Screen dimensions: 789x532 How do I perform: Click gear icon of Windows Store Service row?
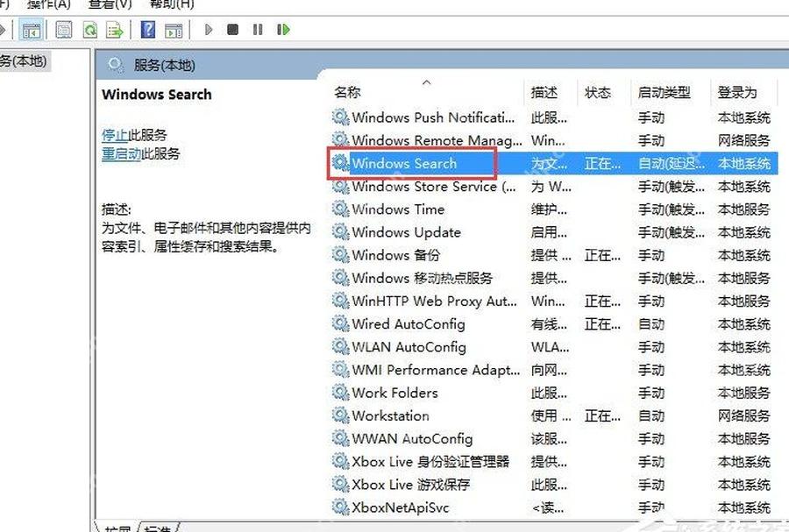[341, 186]
